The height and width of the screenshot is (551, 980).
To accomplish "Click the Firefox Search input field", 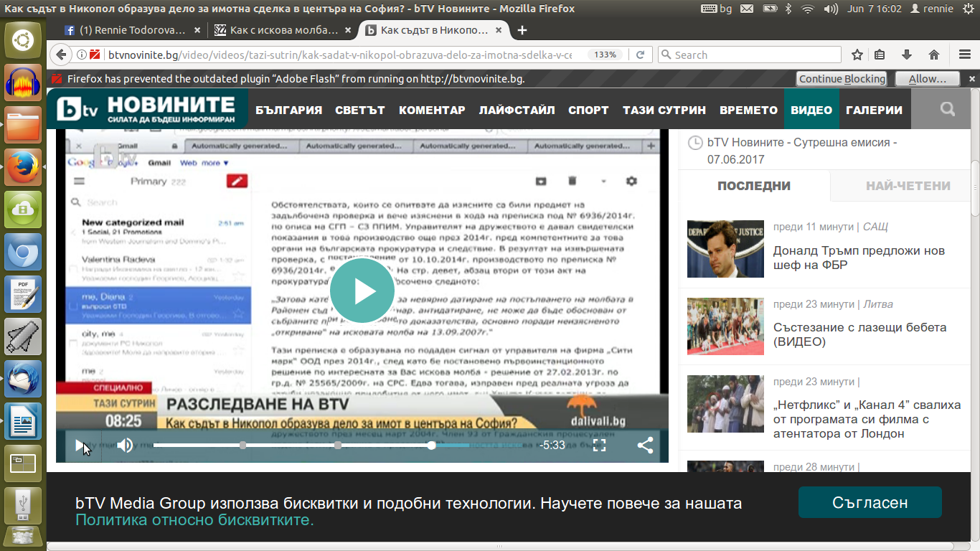I will pos(750,55).
